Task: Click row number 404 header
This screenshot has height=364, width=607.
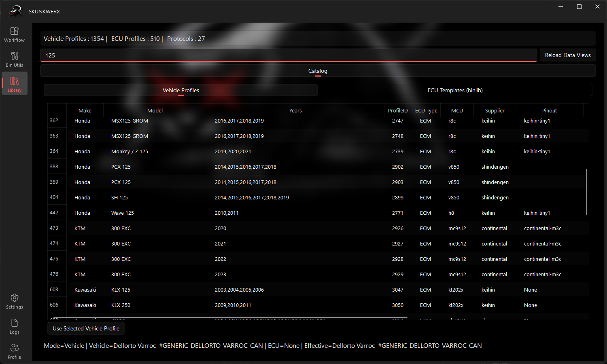Action: pos(57,197)
